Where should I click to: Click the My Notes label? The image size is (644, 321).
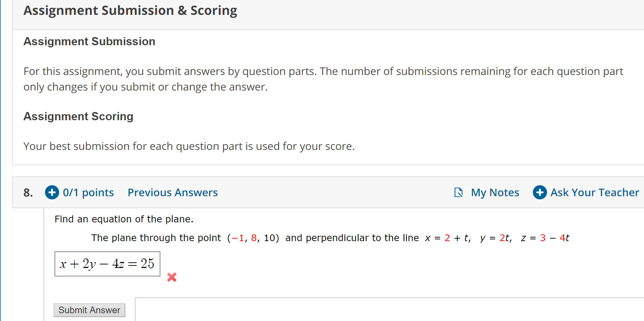pos(495,192)
